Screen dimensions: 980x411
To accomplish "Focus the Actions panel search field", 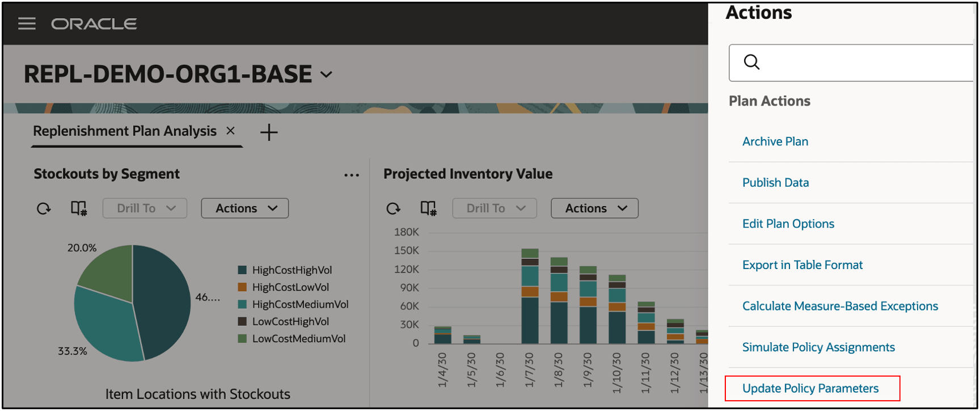I will coord(851,62).
